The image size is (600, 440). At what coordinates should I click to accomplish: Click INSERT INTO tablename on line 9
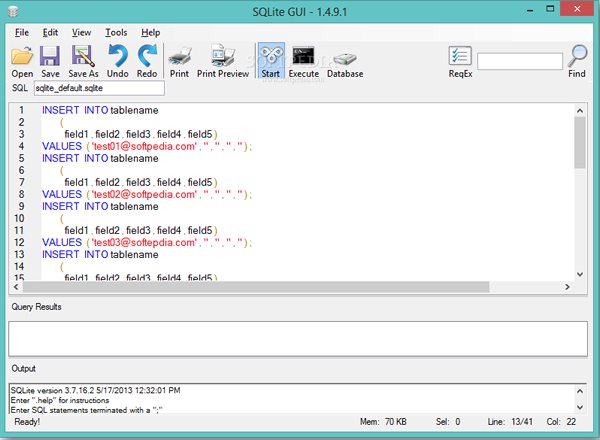[100, 207]
